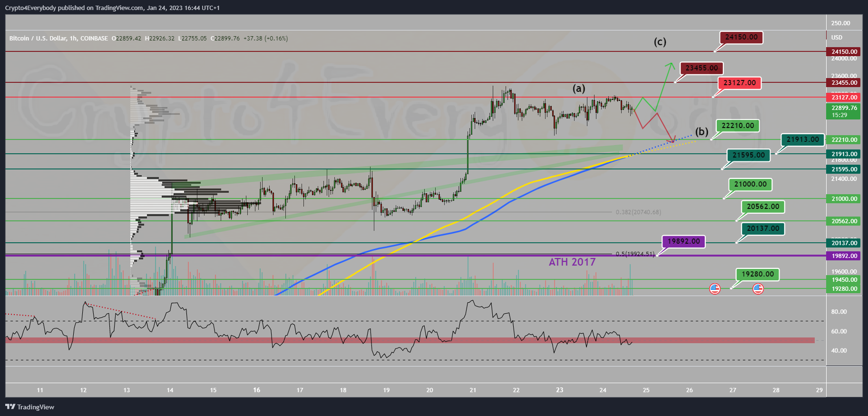Viewport: 868px width, 416px height.
Task: Click the RSI 40.00 scale value
Action: [839, 351]
